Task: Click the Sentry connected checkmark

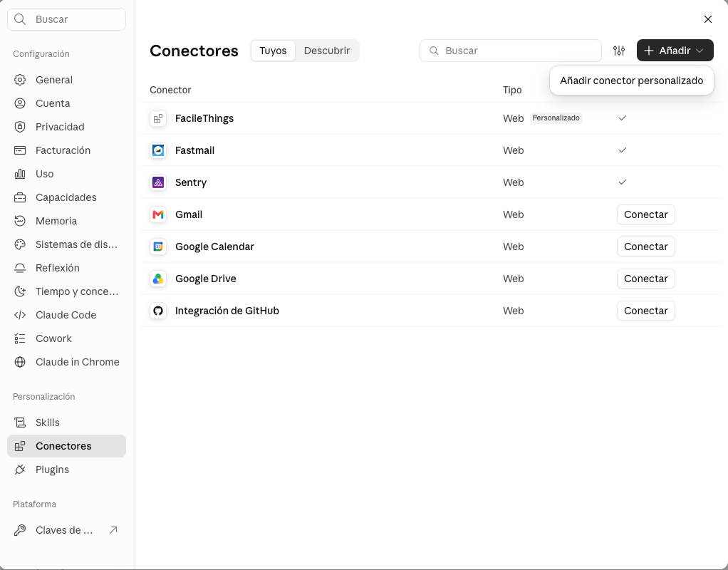Action: click(x=623, y=182)
